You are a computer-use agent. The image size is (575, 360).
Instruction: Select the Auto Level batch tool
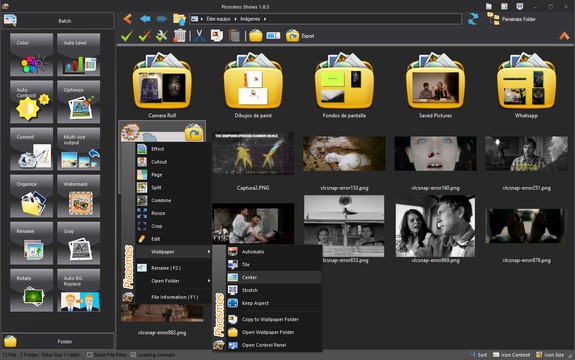(x=78, y=55)
